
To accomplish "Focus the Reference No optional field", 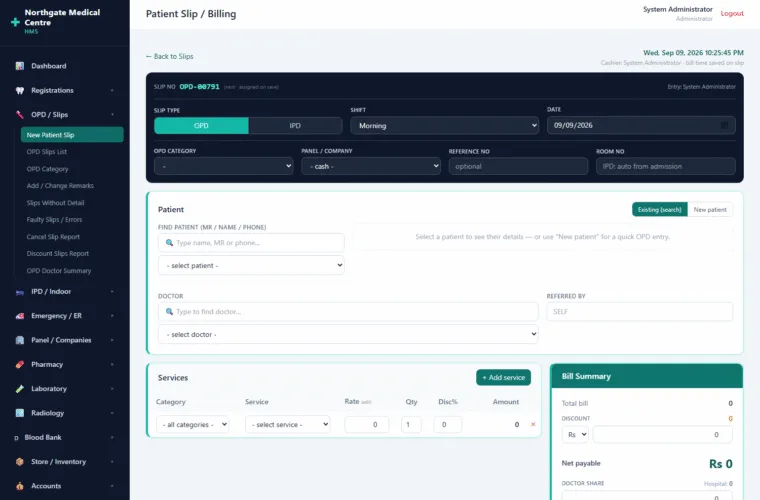I will click(x=518, y=166).
